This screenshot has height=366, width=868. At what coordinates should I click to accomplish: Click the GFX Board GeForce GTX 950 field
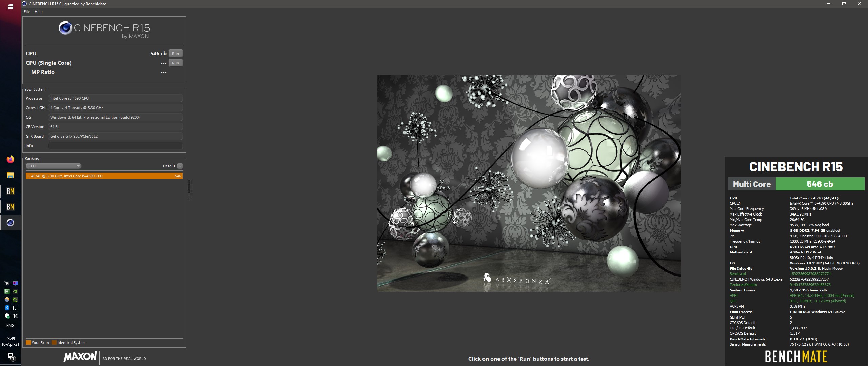(x=116, y=136)
